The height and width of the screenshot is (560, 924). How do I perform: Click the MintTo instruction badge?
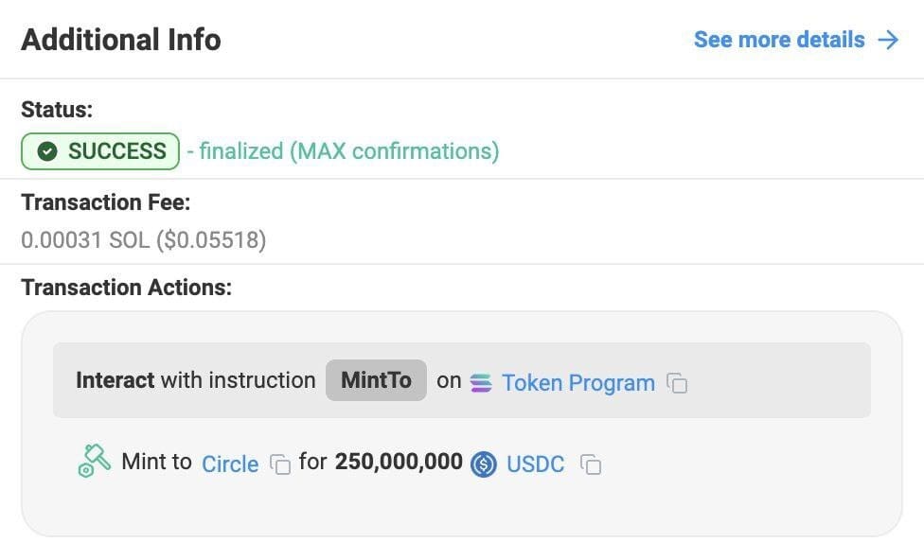click(x=376, y=380)
